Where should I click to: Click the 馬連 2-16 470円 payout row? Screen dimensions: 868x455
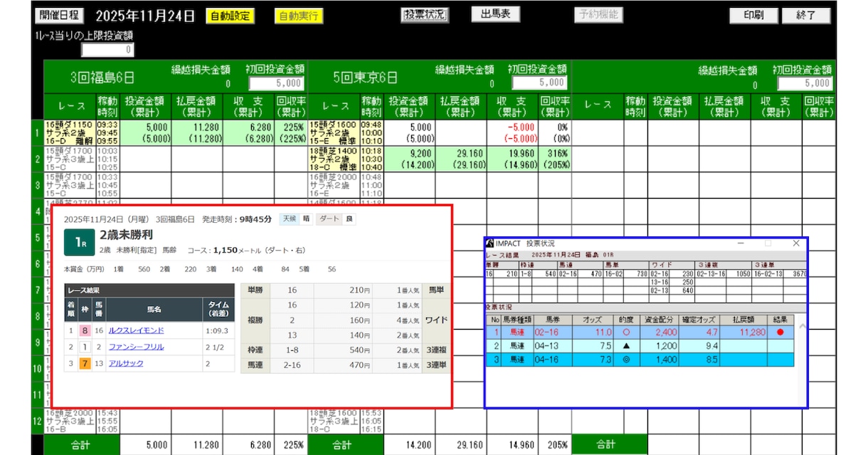click(332, 365)
